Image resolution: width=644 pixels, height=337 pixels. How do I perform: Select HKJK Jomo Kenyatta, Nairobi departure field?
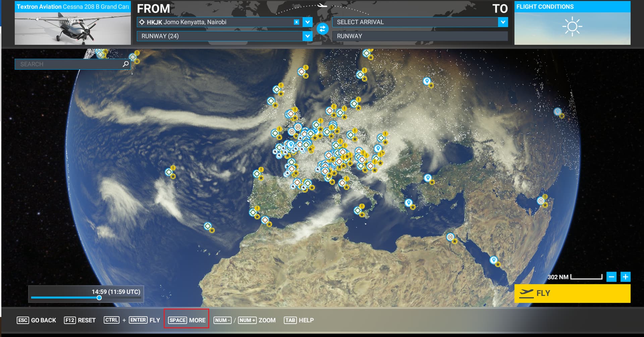pyautogui.click(x=220, y=22)
